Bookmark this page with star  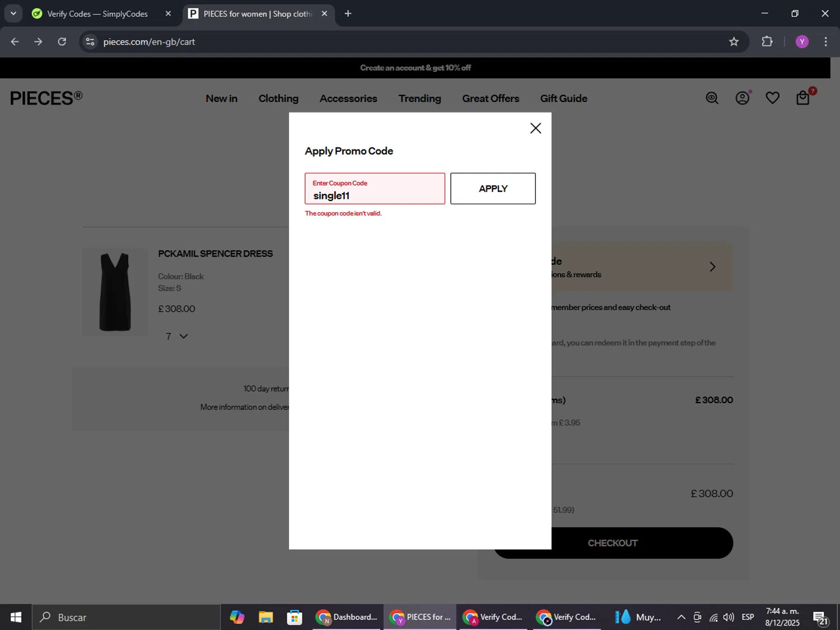(734, 41)
